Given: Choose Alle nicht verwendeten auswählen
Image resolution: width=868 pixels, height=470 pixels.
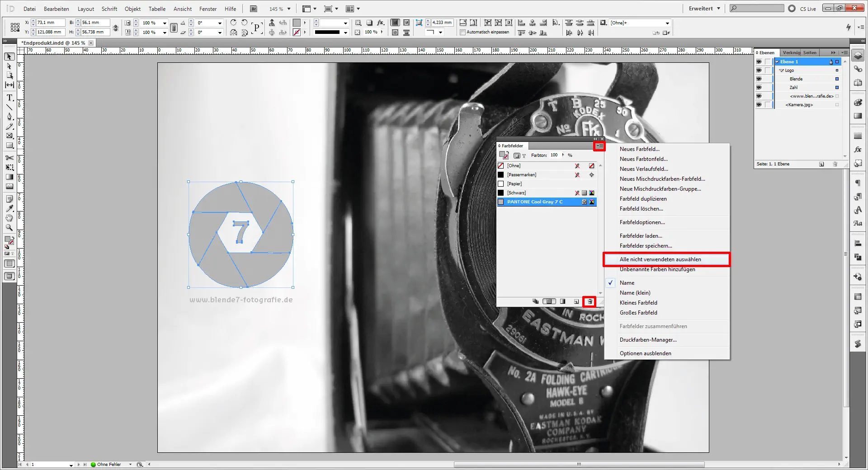Looking at the screenshot, I should point(660,259).
